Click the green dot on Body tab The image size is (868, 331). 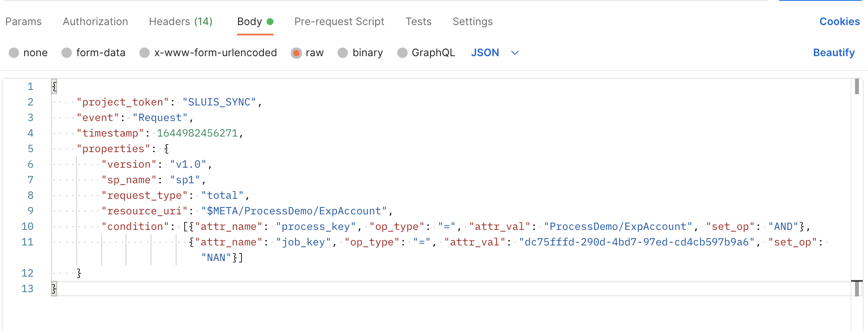pos(270,21)
